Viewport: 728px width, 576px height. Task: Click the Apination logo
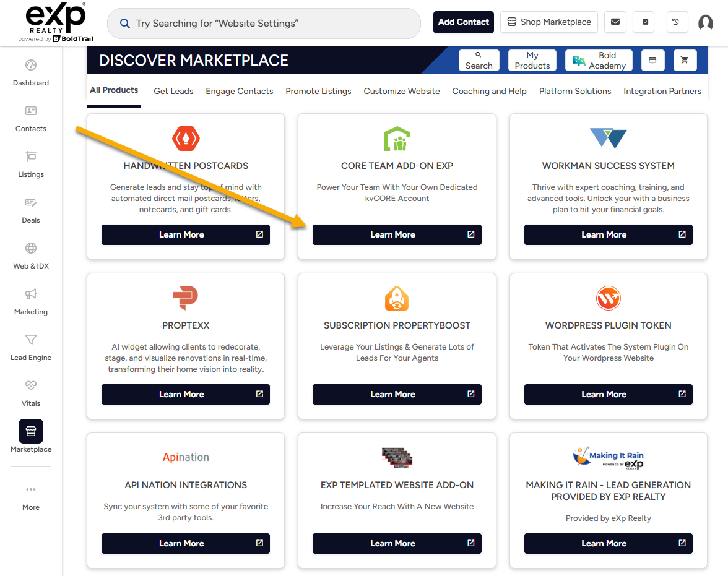point(186,457)
